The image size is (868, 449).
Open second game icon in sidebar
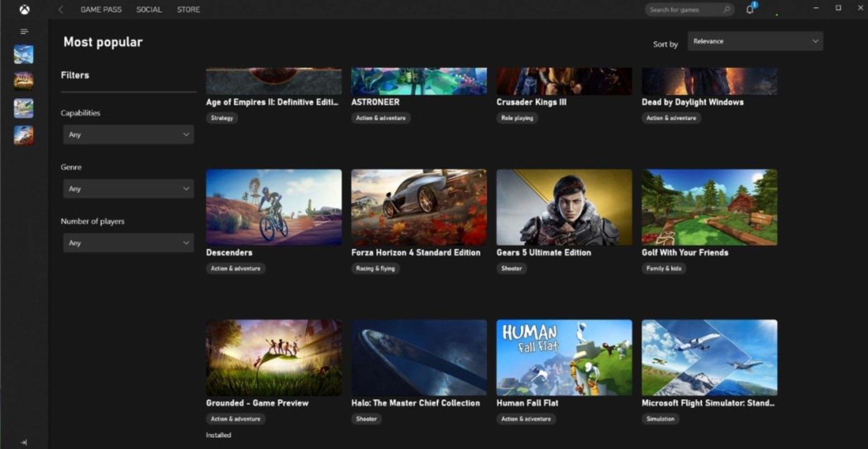tap(24, 81)
